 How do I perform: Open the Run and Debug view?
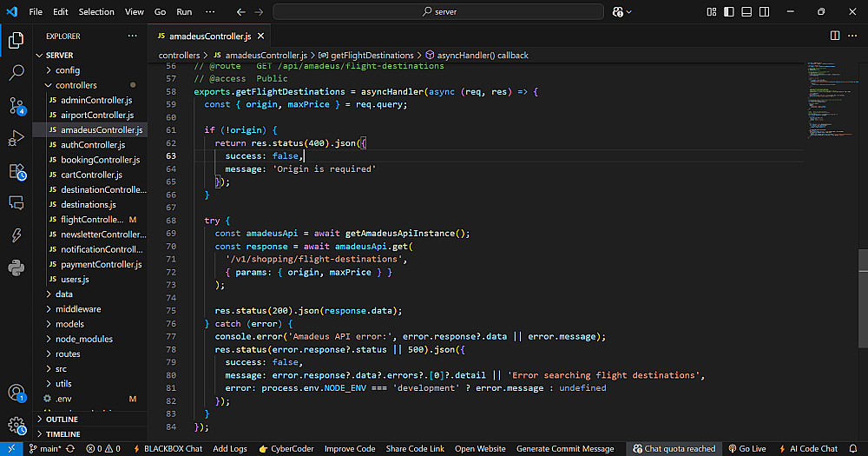[16, 138]
